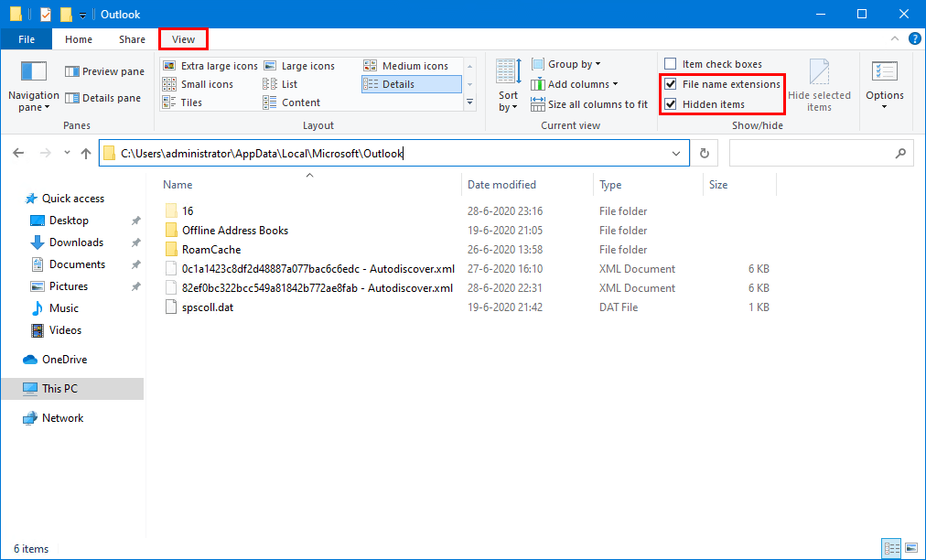Select the 82ef0bc322bc Autodiscover.xml file
Image resolution: width=926 pixels, height=560 pixels.
click(x=318, y=287)
